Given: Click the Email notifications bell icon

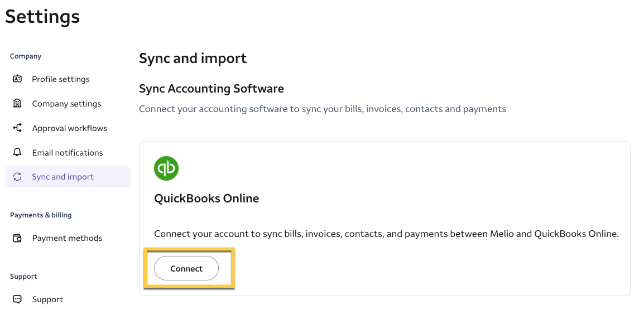Looking at the screenshot, I should pyautogui.click(x=17, y=152).
